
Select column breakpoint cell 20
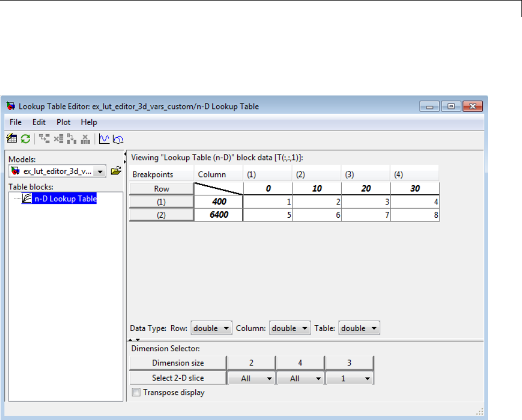point(366,188)
